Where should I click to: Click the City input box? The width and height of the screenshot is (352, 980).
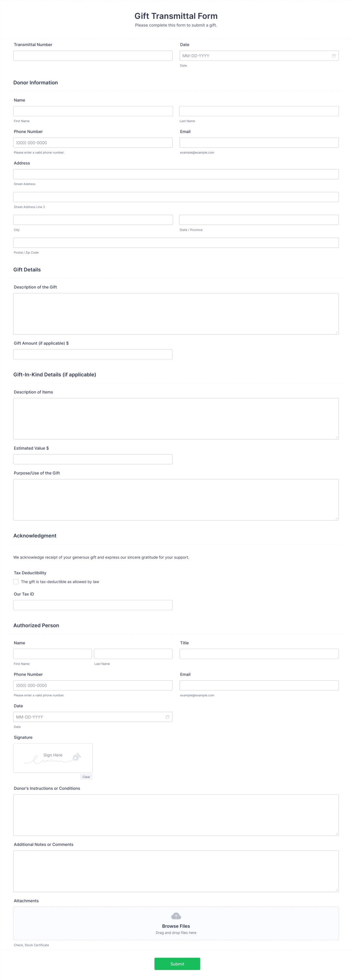click(92, 220)
